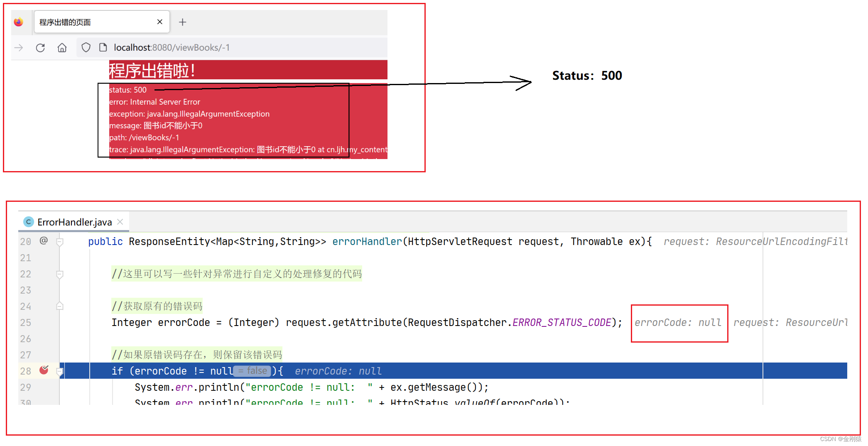Go to the browser home page
The image size is (868, 446).
click(62, 48)
